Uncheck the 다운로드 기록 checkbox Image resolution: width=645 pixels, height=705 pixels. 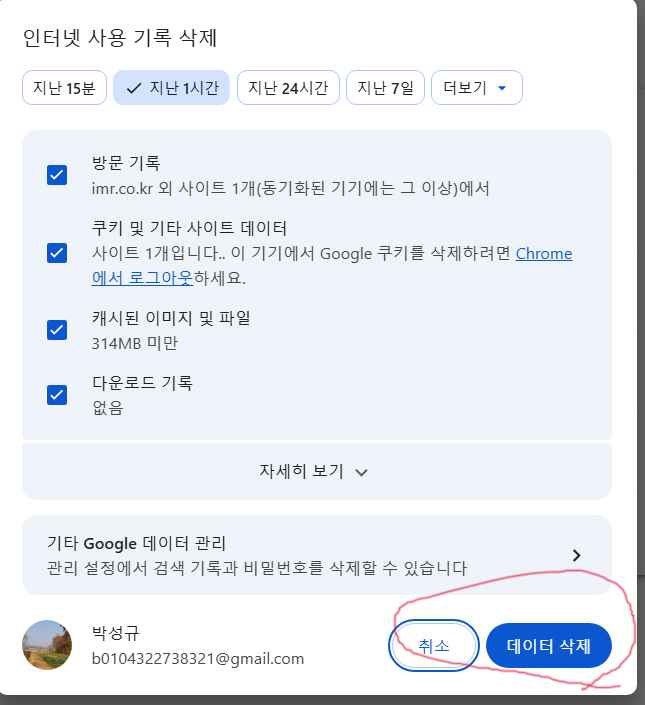(57, 394)
